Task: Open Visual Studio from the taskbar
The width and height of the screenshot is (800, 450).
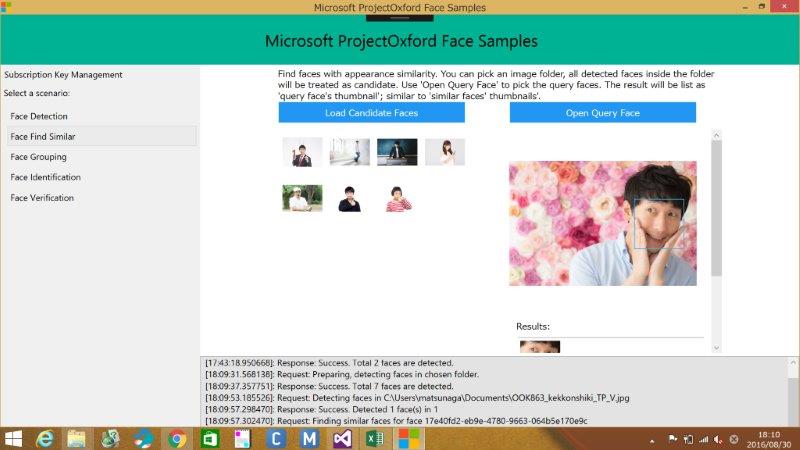Action: point(342,439)
